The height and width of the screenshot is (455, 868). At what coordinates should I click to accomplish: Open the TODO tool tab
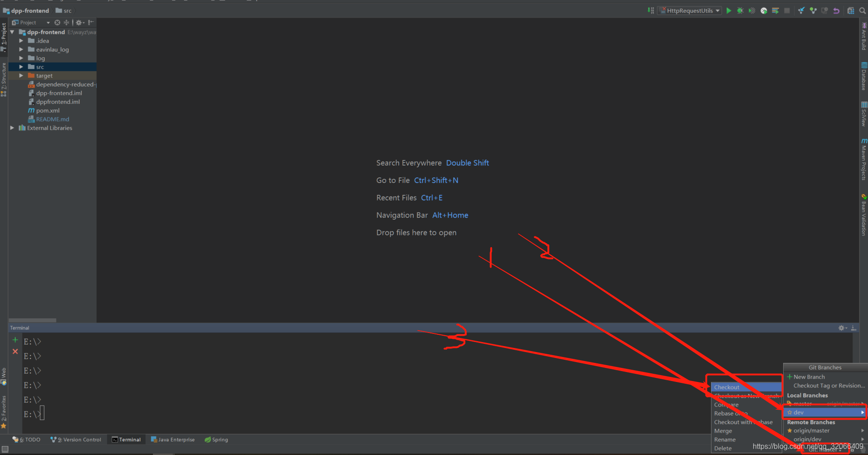click(26, 440)
